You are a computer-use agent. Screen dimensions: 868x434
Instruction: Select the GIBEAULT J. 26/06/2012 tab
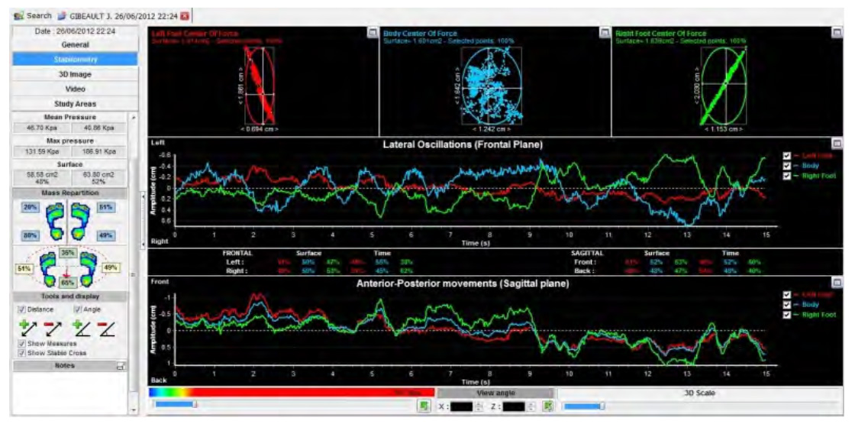coord(123,15)
